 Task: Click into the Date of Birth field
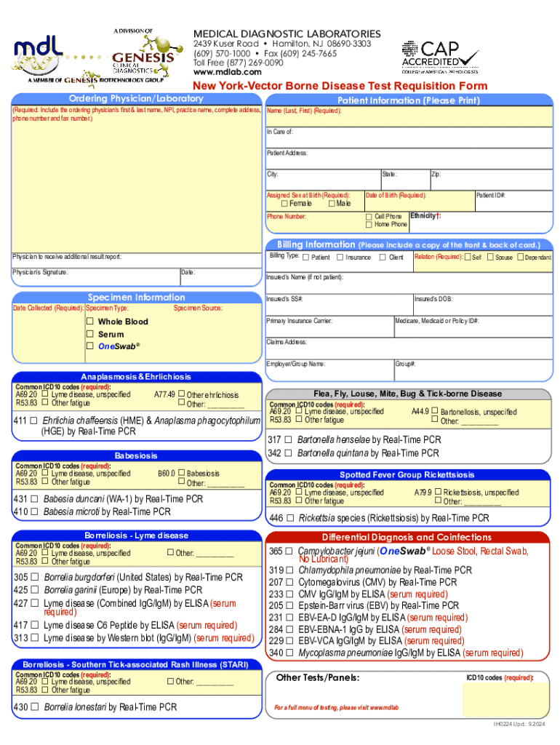coord(417,202)
